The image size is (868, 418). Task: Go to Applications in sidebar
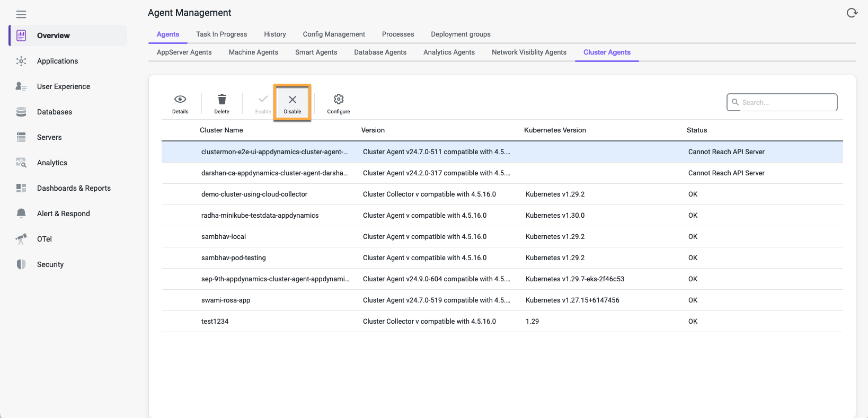coord(68,61)
